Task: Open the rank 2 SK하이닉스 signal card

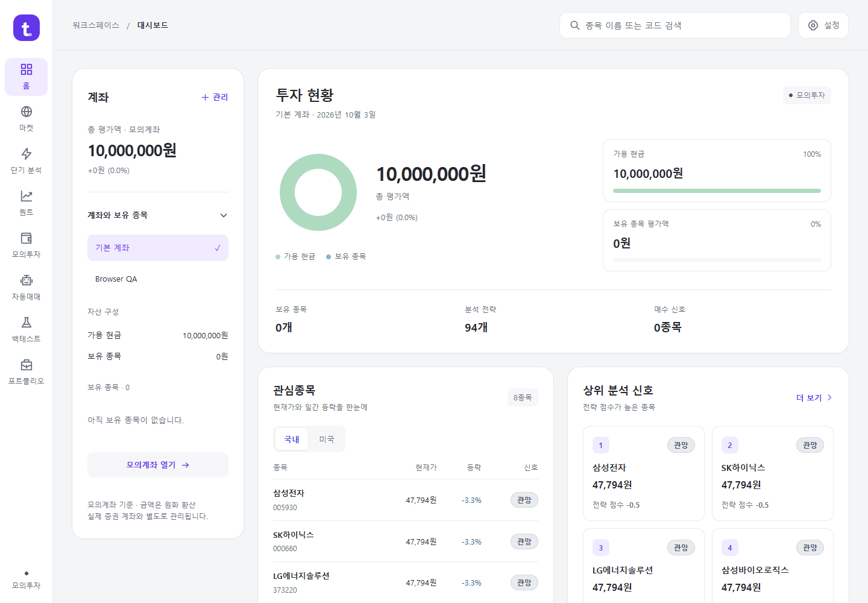Action: click(x=773, y=473)
